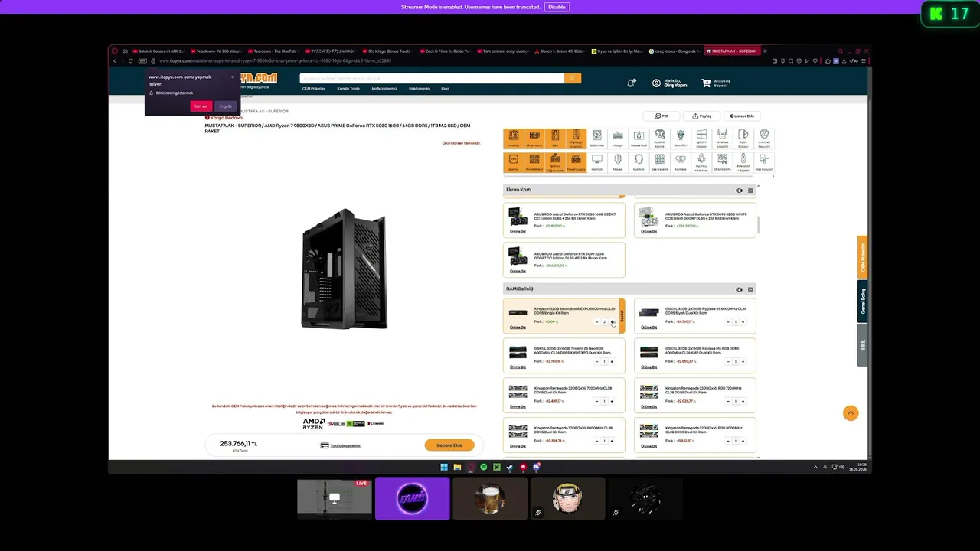Screen dimensions: 980x551
Task: Open the OEM Paketler orange side tab
Action: tap(863, 257)
